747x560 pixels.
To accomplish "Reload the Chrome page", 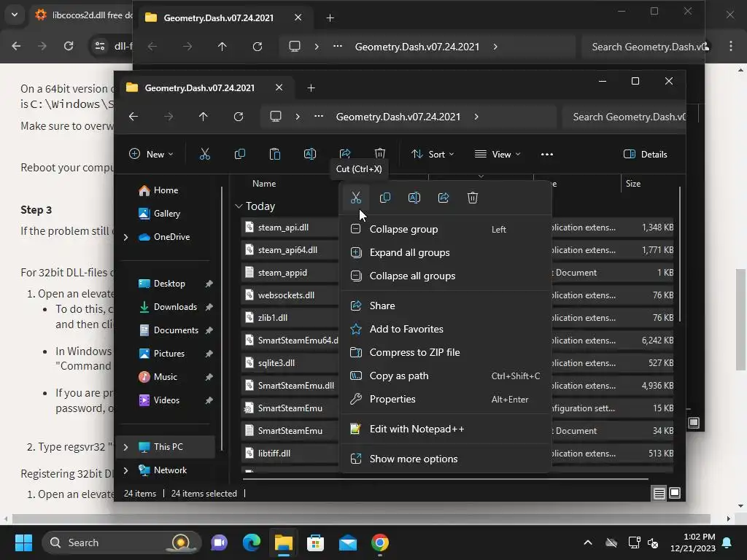I will point(69,46).
